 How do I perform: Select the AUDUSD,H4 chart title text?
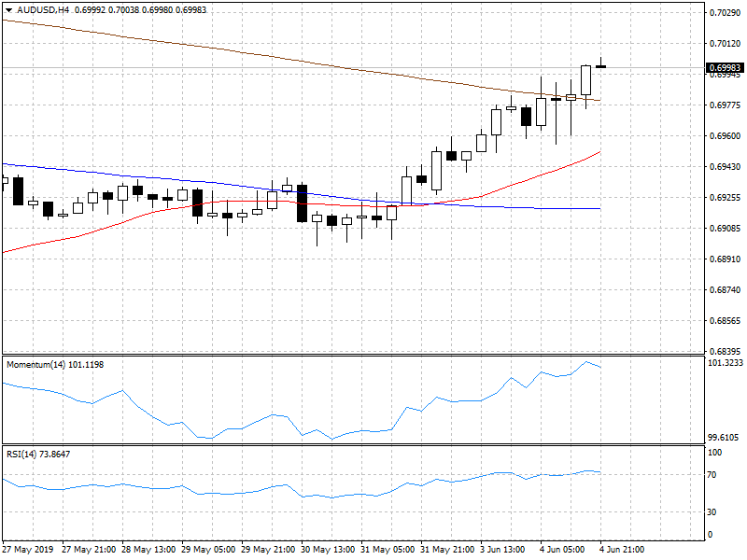[x=43, y=9]
